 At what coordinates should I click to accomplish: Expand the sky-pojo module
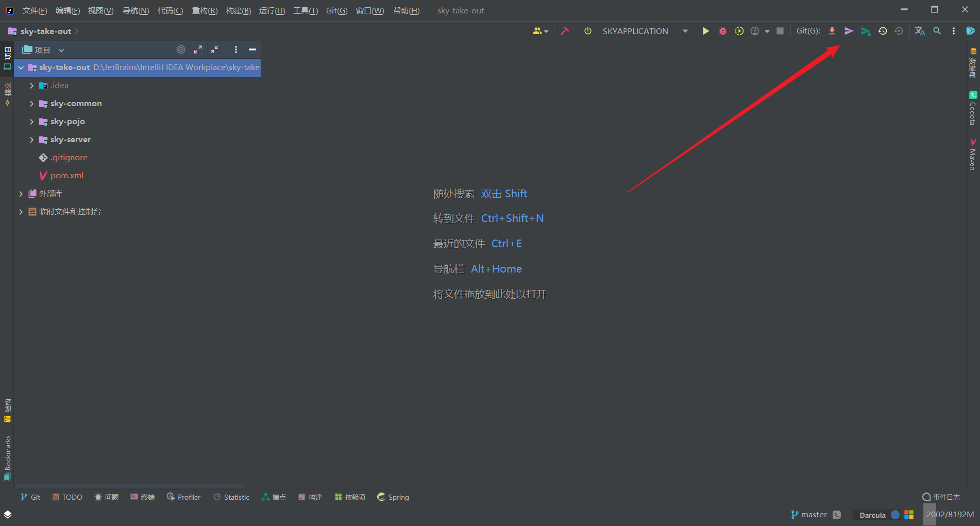[x=32, y=122]
